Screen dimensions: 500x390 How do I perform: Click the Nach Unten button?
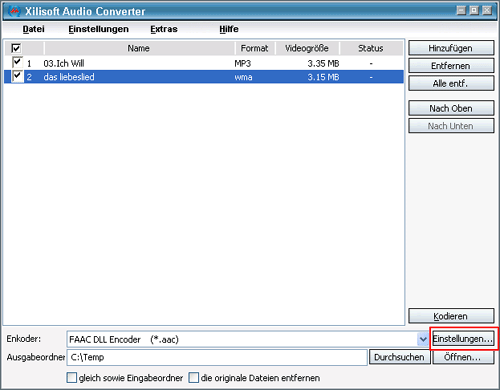coord(451,126)
